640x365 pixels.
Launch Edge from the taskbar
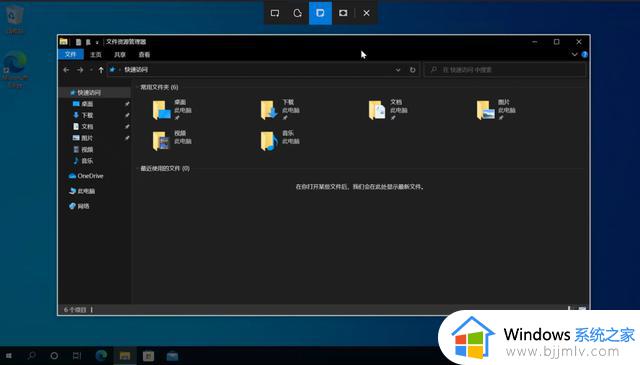tap(101, 356)
